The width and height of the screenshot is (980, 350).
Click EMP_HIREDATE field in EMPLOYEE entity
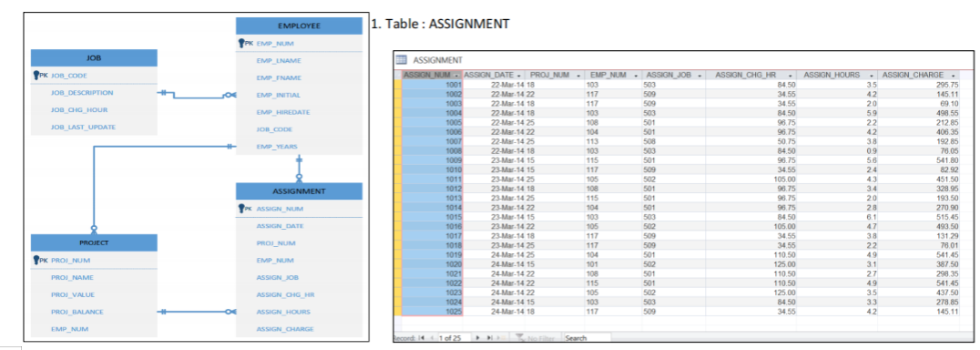point(282,112)
